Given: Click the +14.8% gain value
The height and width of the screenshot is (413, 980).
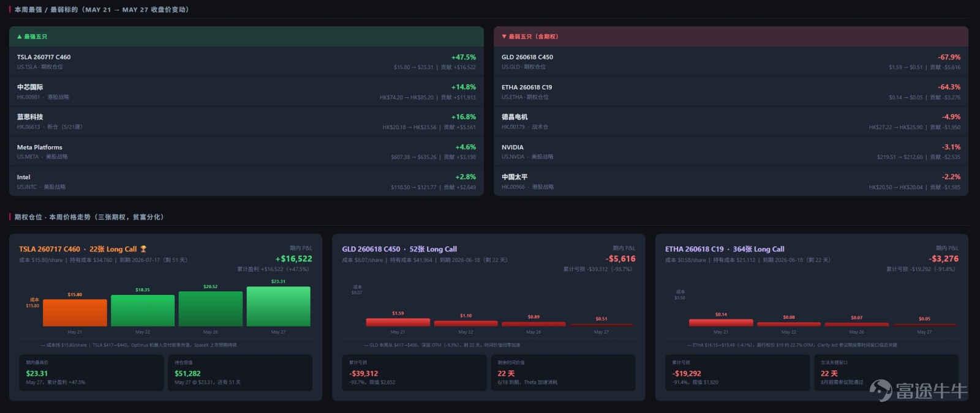Looking at the screenshot, I should click(464, 87).
